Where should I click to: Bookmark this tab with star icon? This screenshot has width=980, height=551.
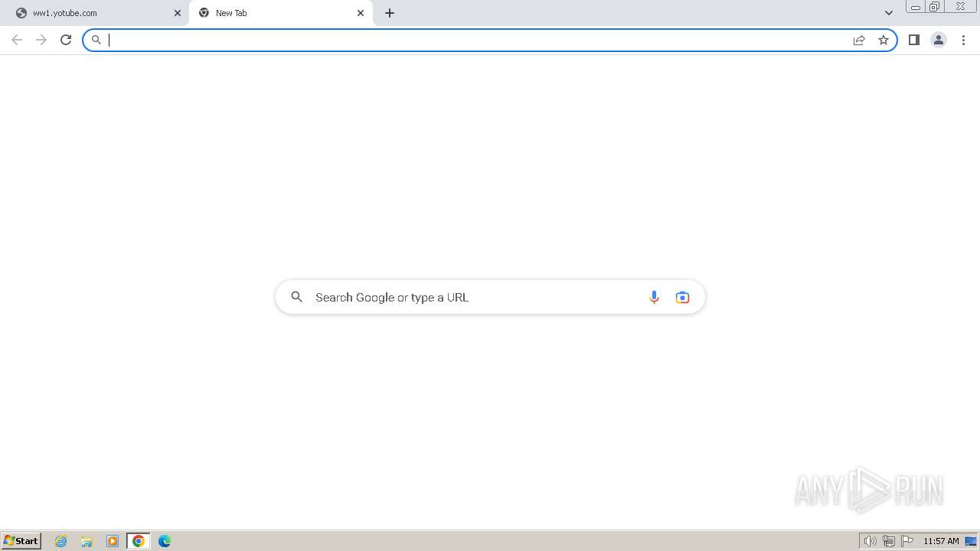[884, 40]
